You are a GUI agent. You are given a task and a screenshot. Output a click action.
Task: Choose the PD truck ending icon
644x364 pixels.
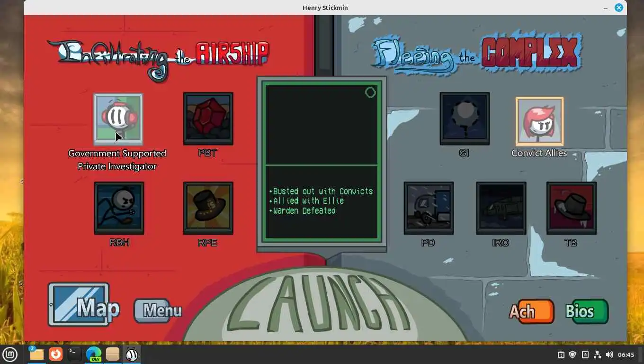click(x=429, y=208)
